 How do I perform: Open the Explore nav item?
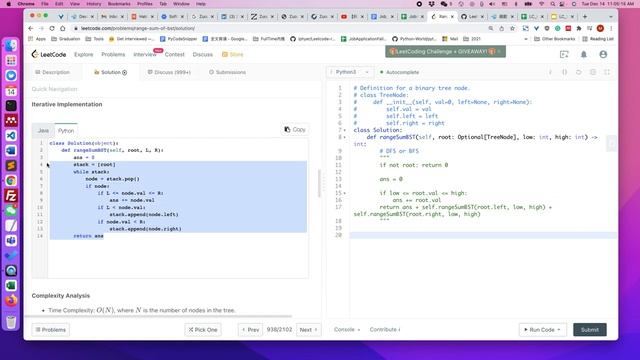(x=84, y=54)
